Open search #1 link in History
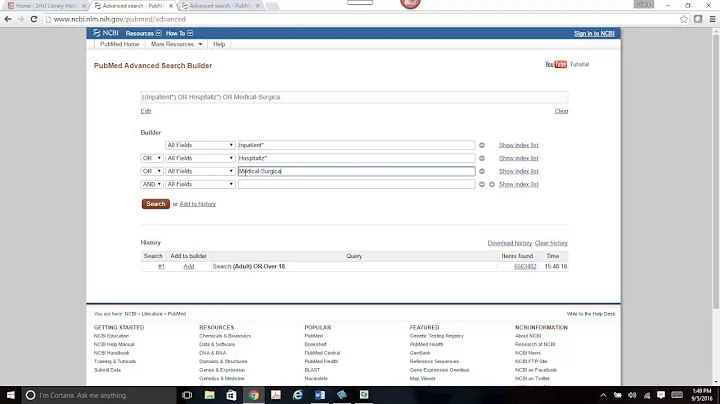The image size is (720, 404). point(161,266)
